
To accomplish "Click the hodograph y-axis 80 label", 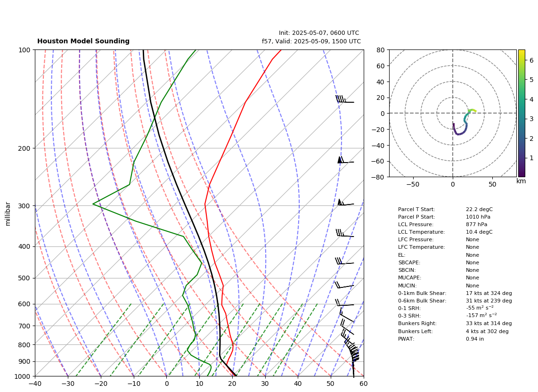I will point(381,50).
